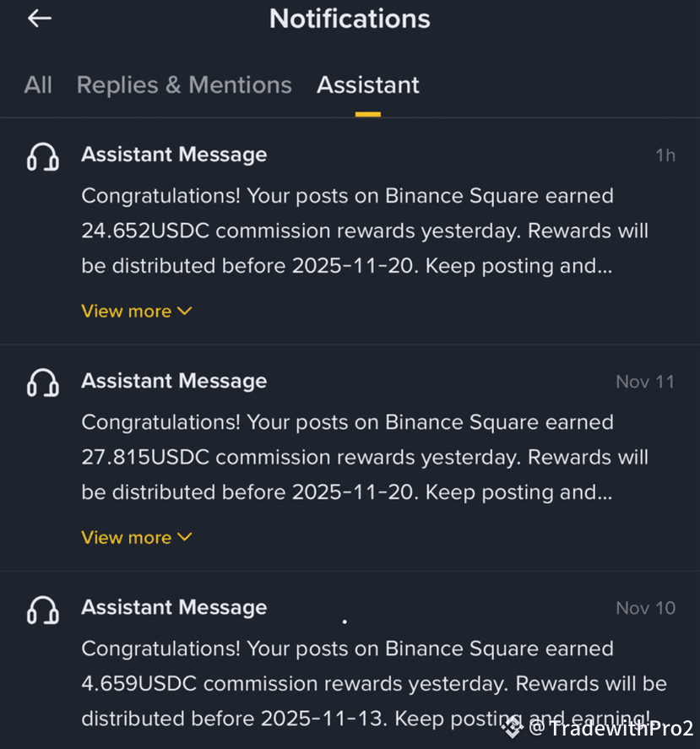This screenshot has height=749, width=700.
Task: Click headset icon of Nov 11 message
Action: pos(43,383)
